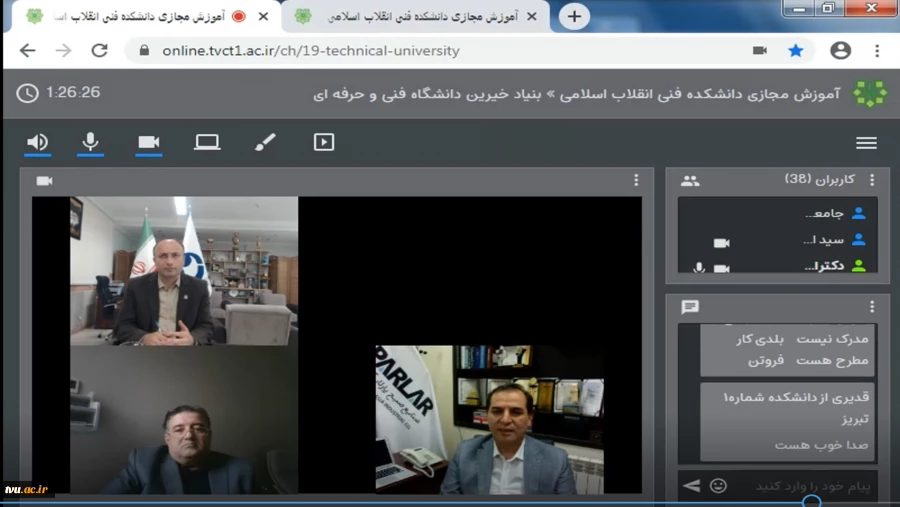This screenshot has width=900, height=507.
Task: Open the hamburger menu on the right
Action: (x=866, y=143)
